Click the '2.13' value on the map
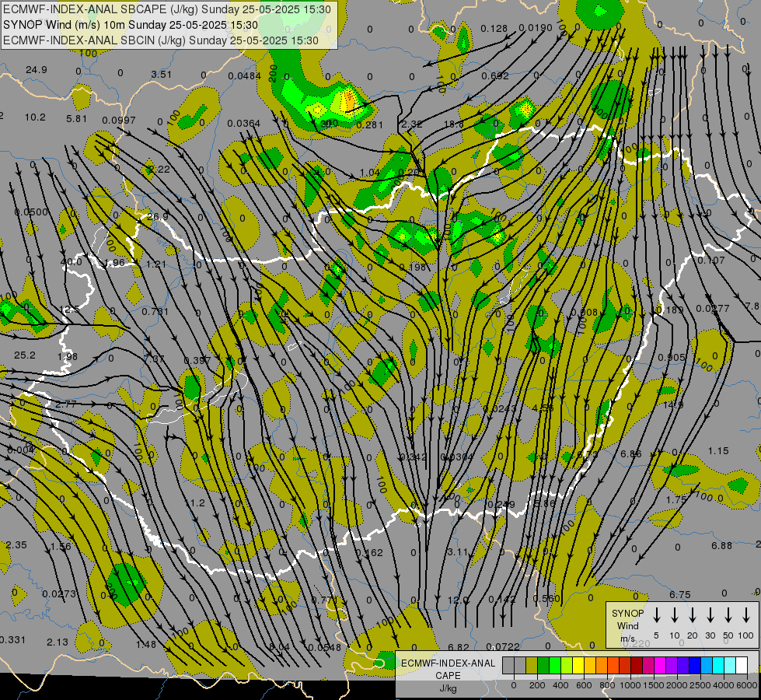Screen dimensions: 761x700 coord(58,642)
